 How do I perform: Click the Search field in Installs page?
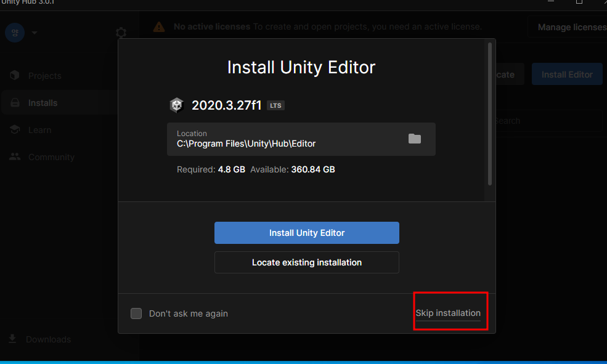(548, 121)
